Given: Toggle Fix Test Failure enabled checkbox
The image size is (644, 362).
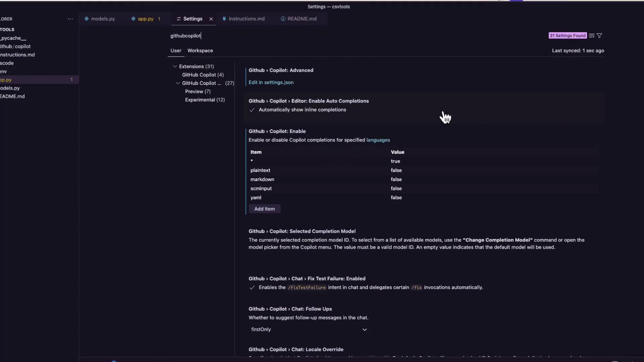Looking at the screenshot, I should 252,288.
